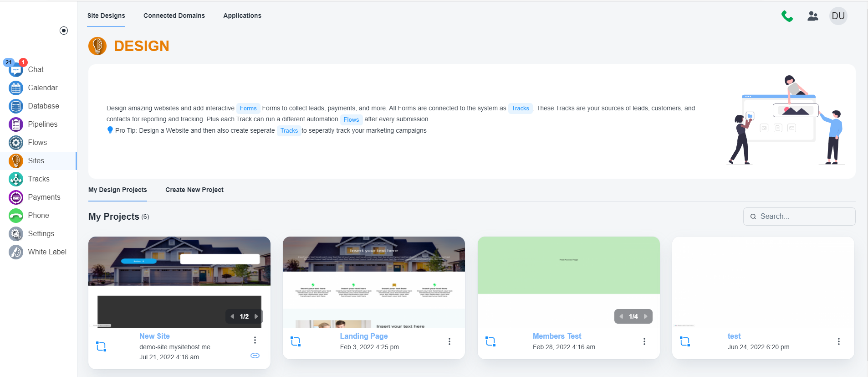Screen dimensions: 868x377
Task: Go to Pipelines icon in sidebar
Action: (16, 124)
